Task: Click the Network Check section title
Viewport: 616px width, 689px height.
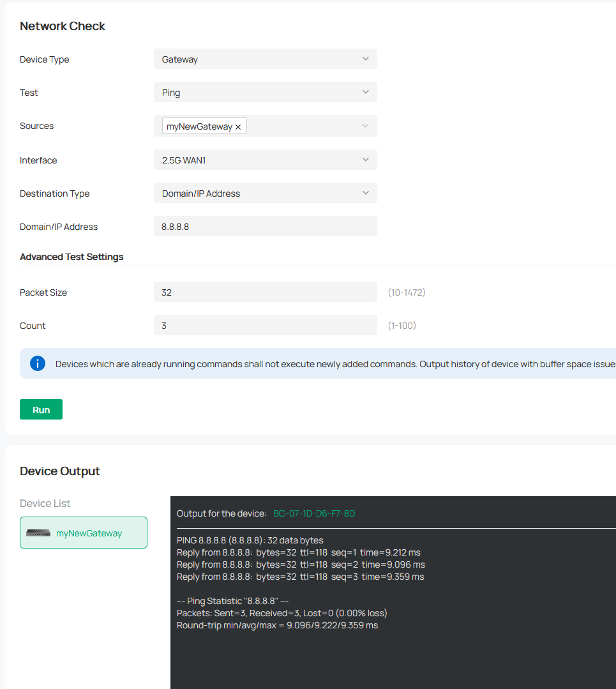Action: pyautogui.click(x=63, y=26)
